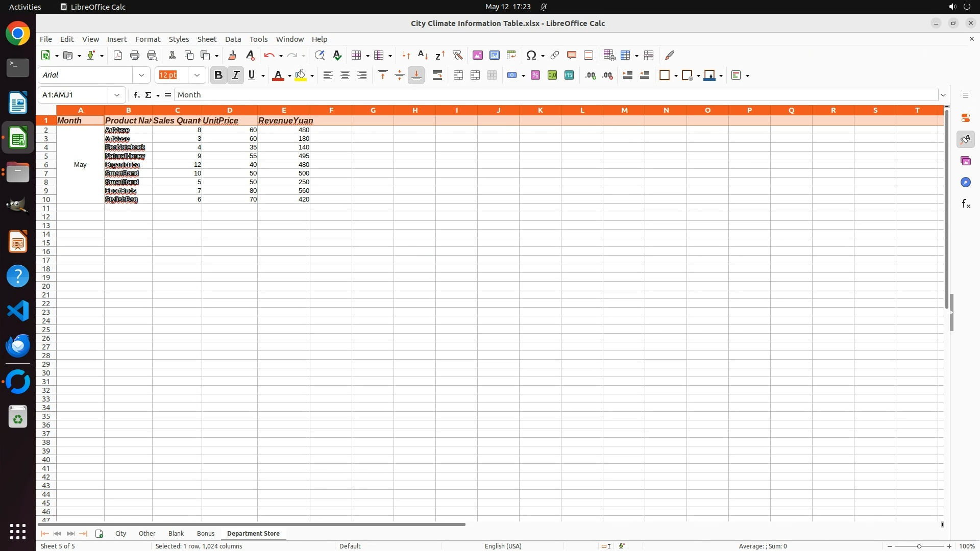Format the selection as percent

click(535, 76)
